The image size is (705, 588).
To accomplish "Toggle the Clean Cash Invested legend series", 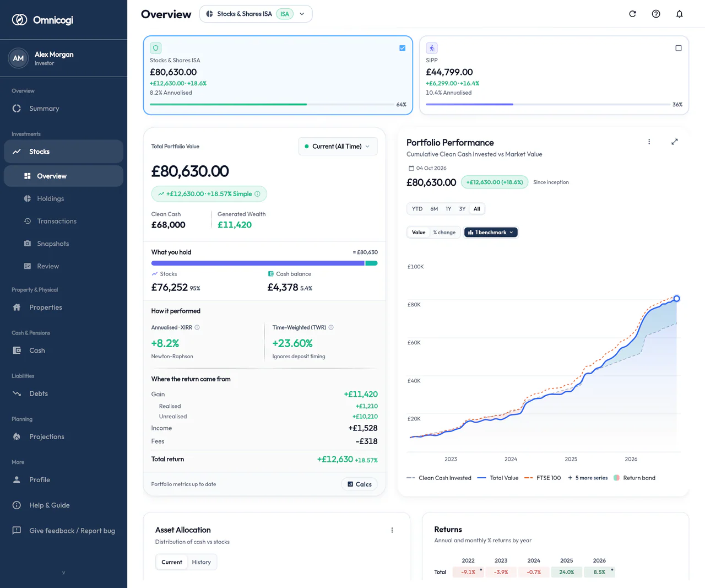I will 439,478.
